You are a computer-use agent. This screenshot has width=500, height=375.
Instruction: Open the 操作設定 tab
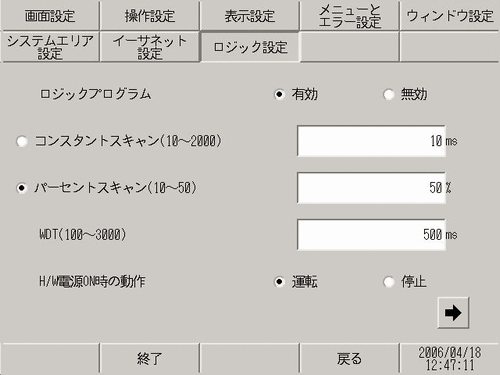click(x=150, y=16)
